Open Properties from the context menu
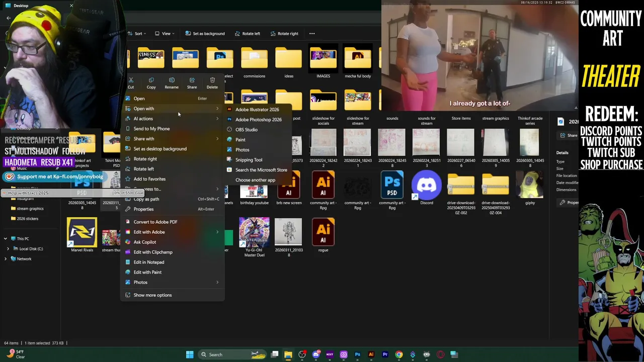Image resolution: width=644 pixels, height=362 pixels. (x=172, y=209)
